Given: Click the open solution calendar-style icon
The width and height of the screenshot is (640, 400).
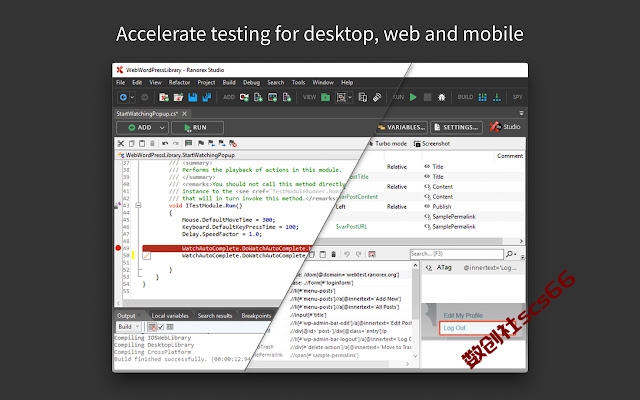Looking at the screenshot, I should [178, 97].
